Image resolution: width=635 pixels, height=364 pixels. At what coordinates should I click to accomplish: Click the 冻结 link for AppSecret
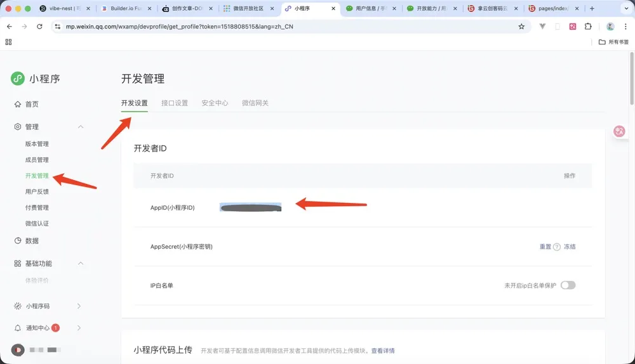(570, 247)
